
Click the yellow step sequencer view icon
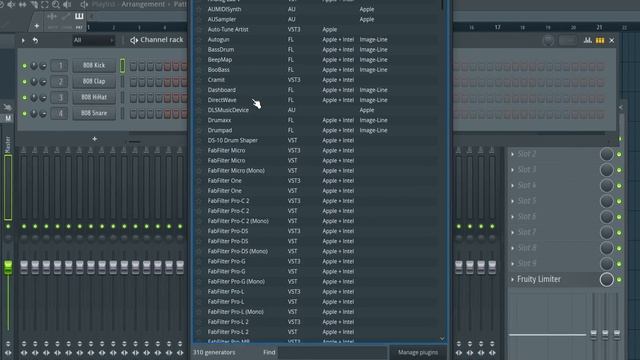click(600, 40)
